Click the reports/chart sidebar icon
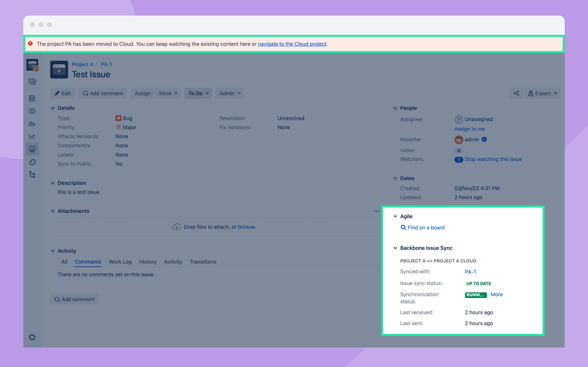The width and height of the screenshot is (588, 367). (33, 136)
